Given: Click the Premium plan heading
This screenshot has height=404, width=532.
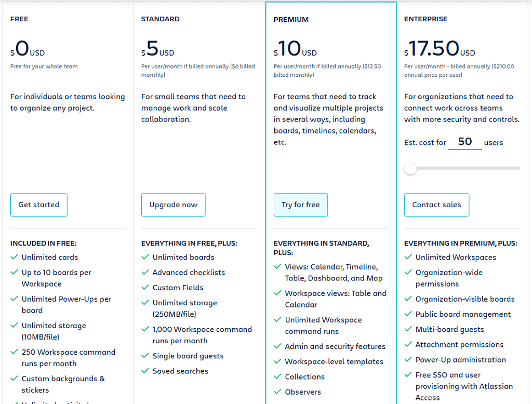Looking at the screenshot, I should tap(291, 20).
